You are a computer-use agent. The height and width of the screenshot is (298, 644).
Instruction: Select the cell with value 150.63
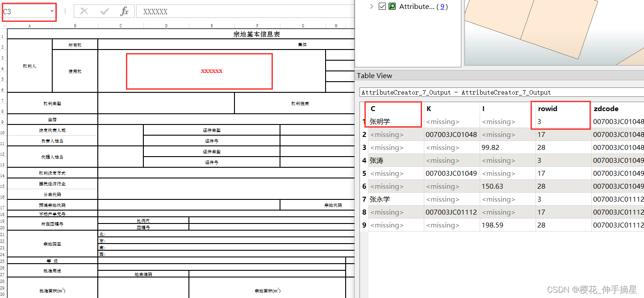tap(493, 186)
